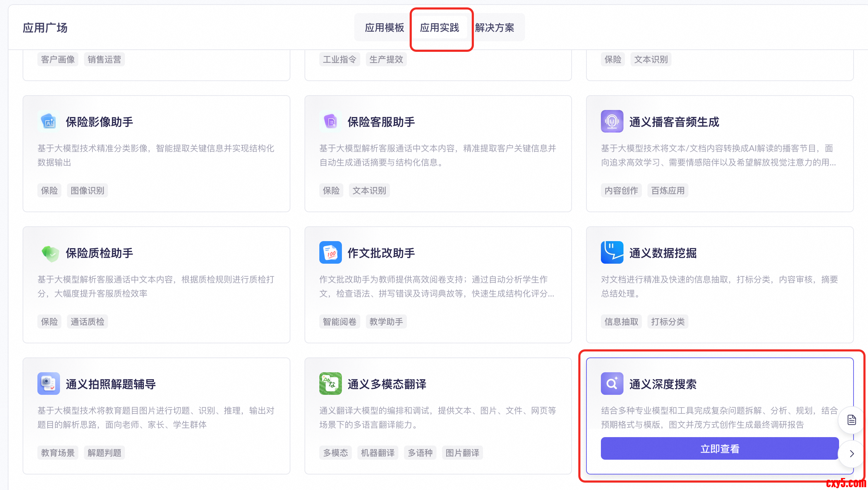This screenshot has width=868, height=490.
Task: Open the 通义多模态翻译 card title
Action: coord(387,384)
